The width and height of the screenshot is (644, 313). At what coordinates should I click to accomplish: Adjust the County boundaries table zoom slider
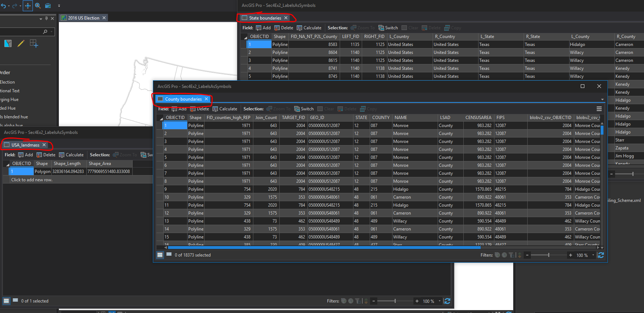(x=549, y=255)
